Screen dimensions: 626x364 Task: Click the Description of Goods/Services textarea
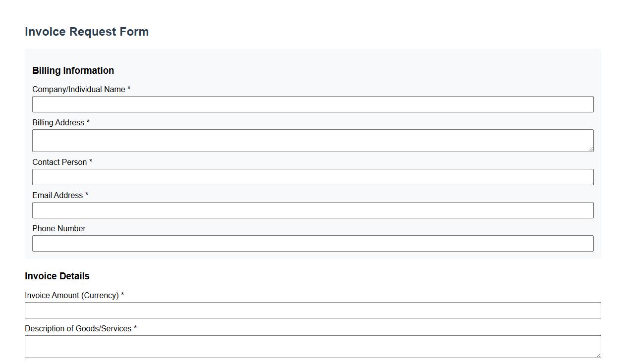312,346
